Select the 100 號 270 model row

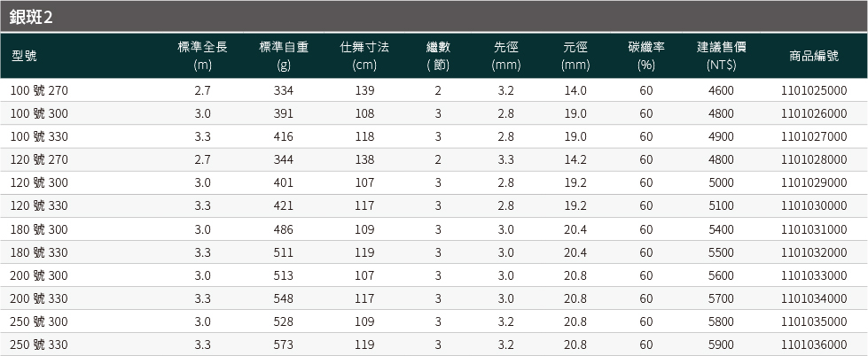tap(434, 90)
